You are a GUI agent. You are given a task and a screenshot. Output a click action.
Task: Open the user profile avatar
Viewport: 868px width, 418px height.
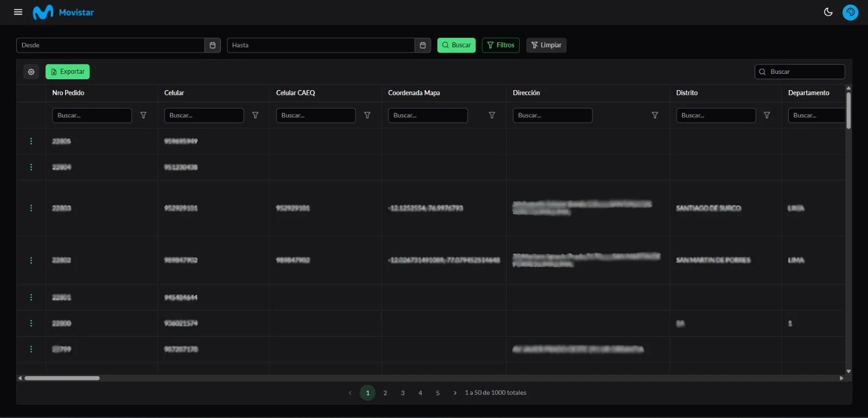tap(850, 12)
